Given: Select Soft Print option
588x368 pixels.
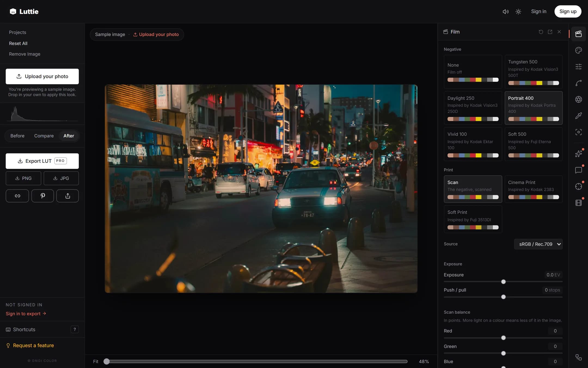Looking at the screenshot, I should [473, 219].
